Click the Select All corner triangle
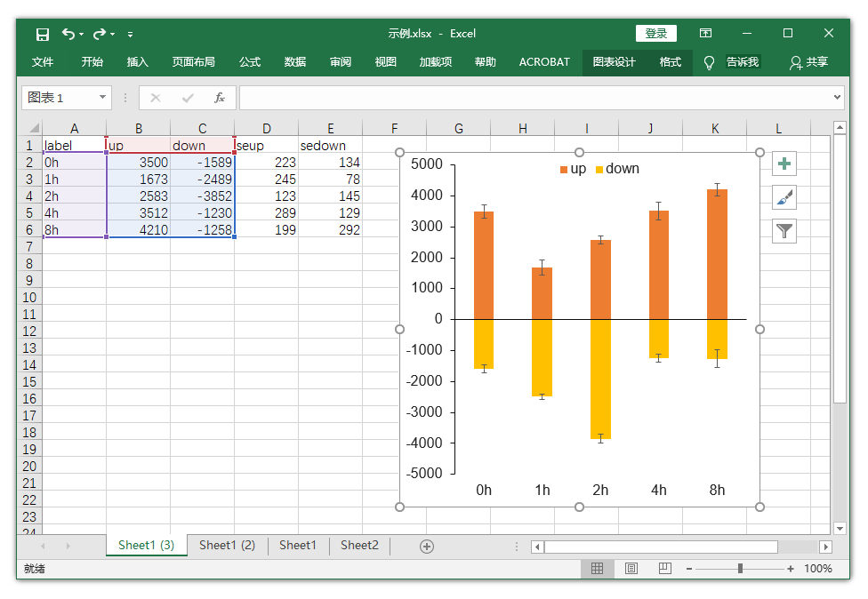This screenshot has height=599, width=868. tap(34, 128)
